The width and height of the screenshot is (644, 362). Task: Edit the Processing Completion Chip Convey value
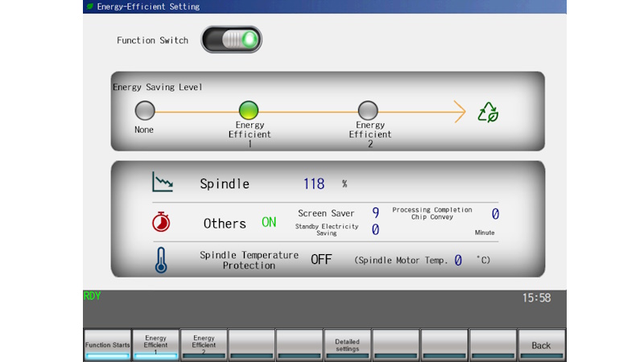coord(495,214)
